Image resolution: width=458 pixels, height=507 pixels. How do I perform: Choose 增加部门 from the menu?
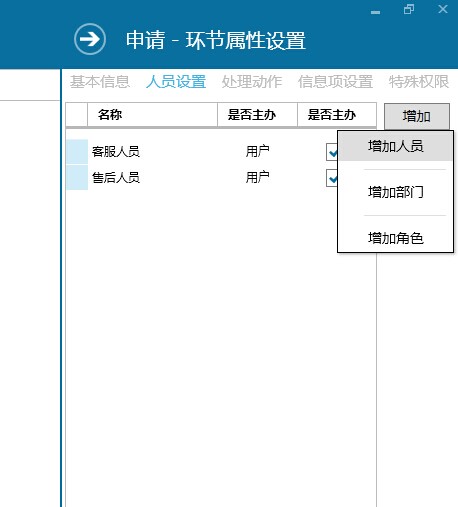click(395, 192)
